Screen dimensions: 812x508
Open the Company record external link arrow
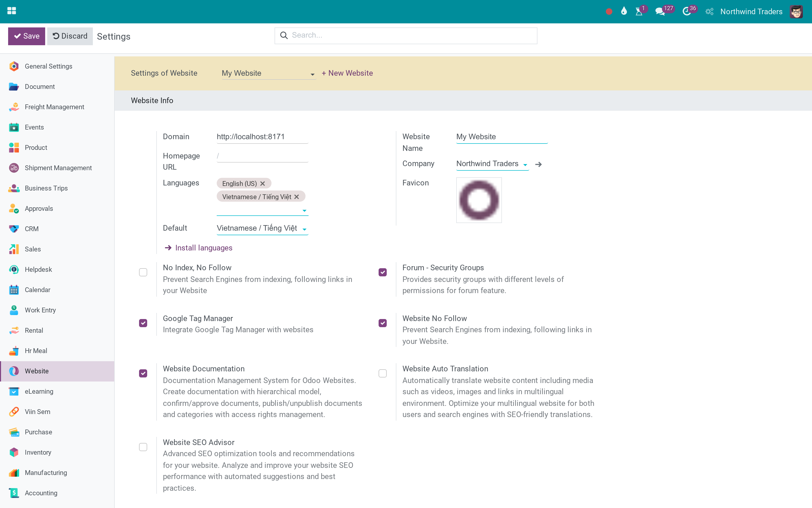[x=538, y=164]
